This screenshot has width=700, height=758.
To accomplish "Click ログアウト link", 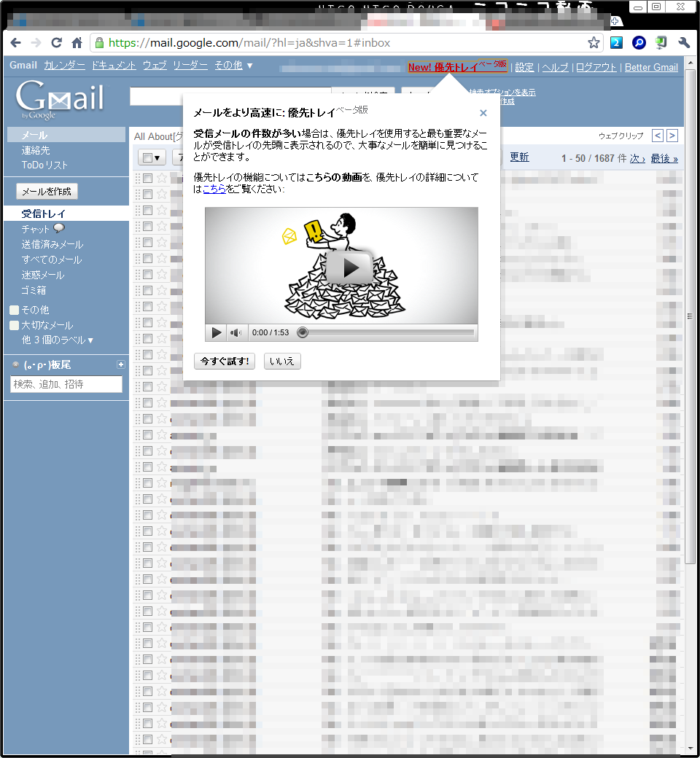I will tap(596, 67).
